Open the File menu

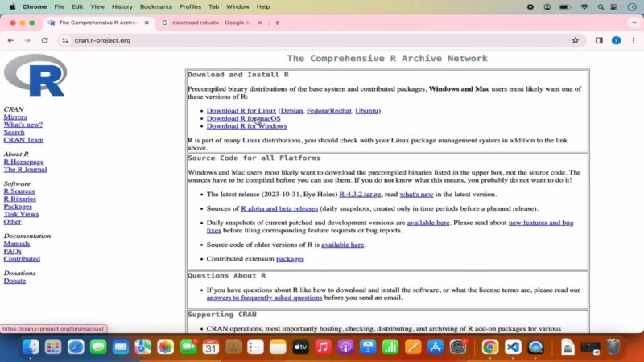[59, 6]
